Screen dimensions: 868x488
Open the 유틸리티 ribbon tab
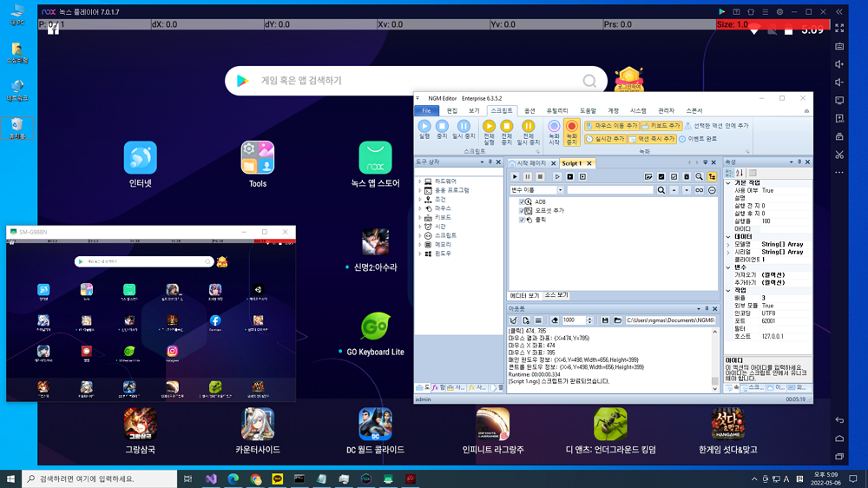557,111
